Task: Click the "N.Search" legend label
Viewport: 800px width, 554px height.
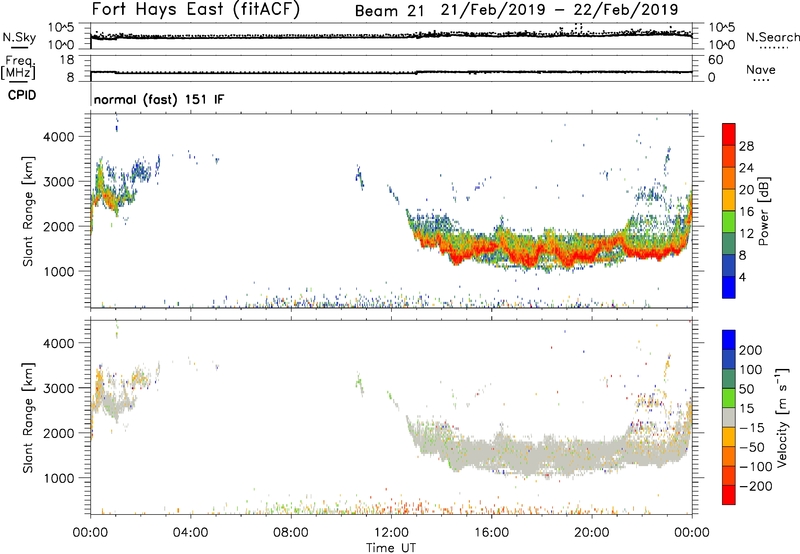Action: [x=772, y=37]
